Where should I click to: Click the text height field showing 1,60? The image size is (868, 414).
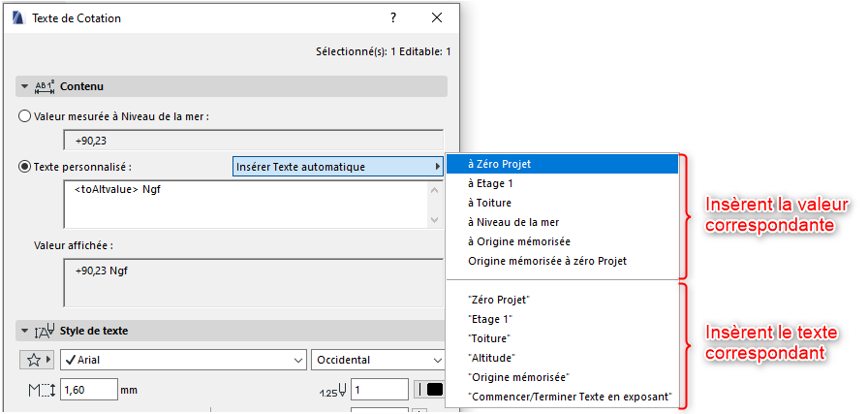tap(87, 390)
